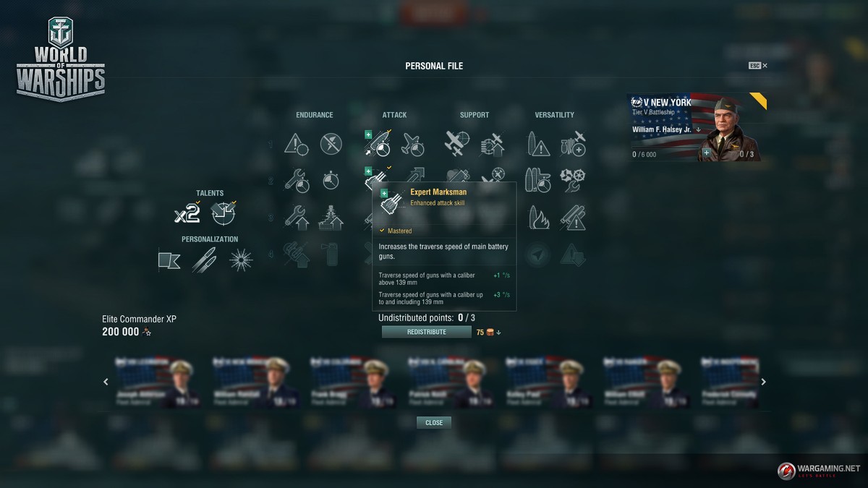Screen dimensions: 868x488
Task: Show previous commanders with left carousel arrow
Action: (106, 382)
